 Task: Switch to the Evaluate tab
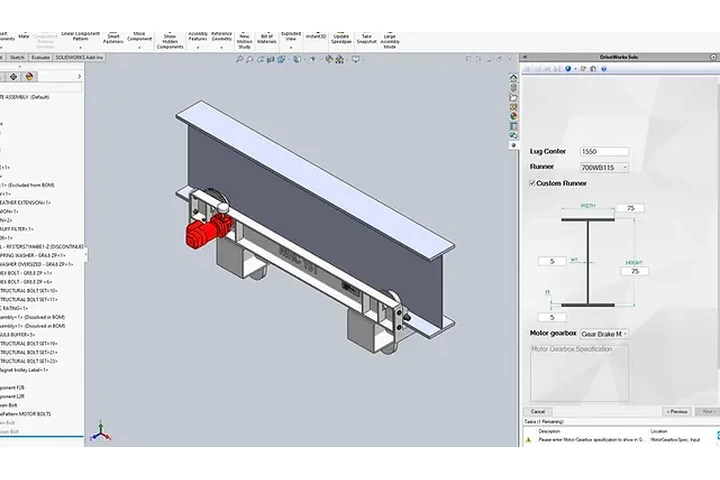(x=40, y=57)
